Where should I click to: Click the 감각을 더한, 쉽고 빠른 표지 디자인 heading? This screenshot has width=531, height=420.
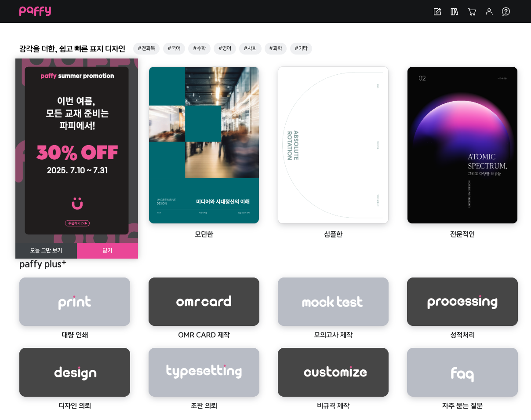click(72, 49)
